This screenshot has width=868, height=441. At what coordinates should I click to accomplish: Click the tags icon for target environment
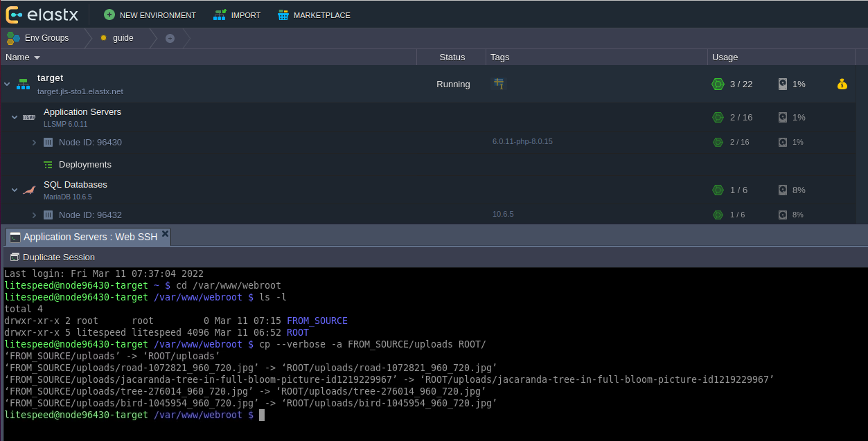[498, 84]
